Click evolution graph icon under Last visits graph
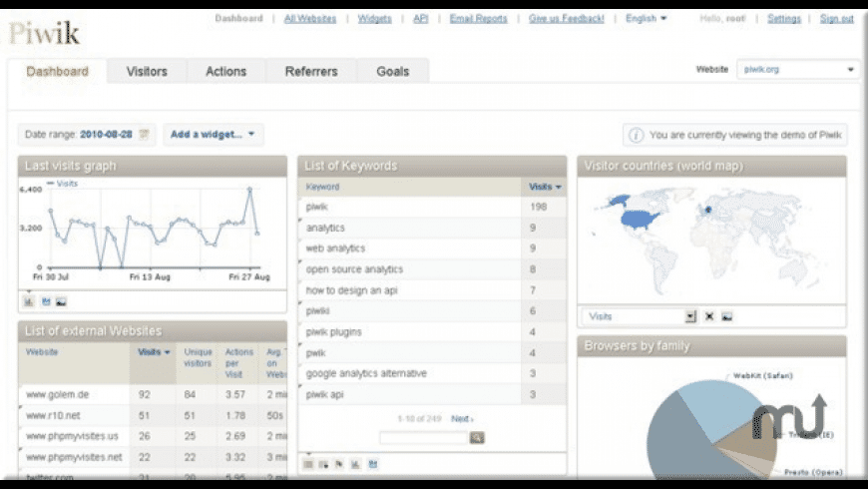Viewport: 868px width, 489px height. click(x=45, y=301)
